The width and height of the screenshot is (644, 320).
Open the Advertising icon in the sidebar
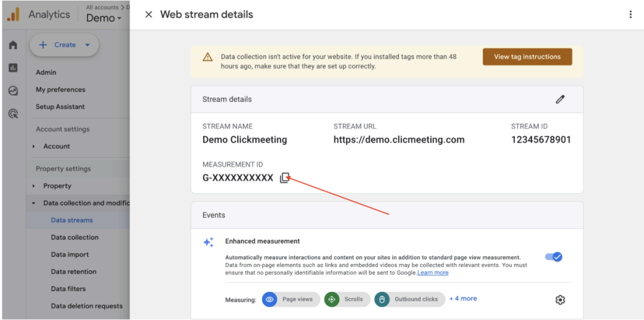click(x=13, y=114)
